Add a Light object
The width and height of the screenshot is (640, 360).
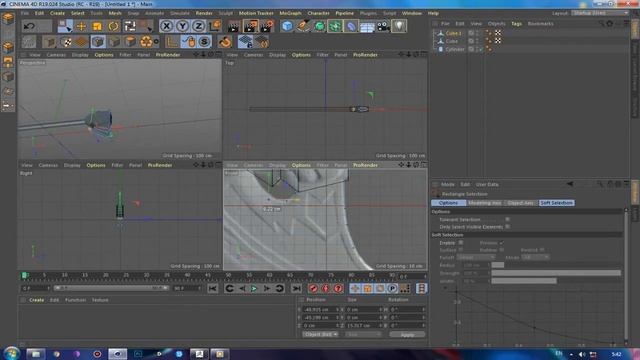click(x=399, y=26)
